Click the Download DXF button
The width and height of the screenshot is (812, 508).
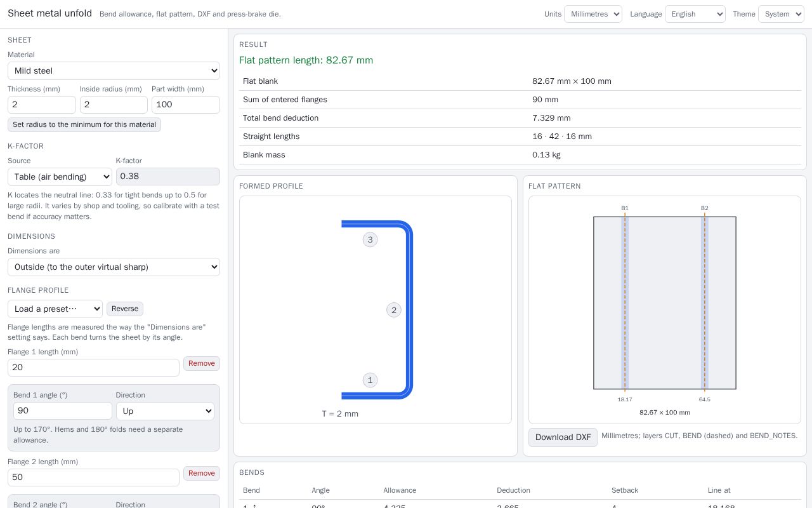tap(563, 438)
